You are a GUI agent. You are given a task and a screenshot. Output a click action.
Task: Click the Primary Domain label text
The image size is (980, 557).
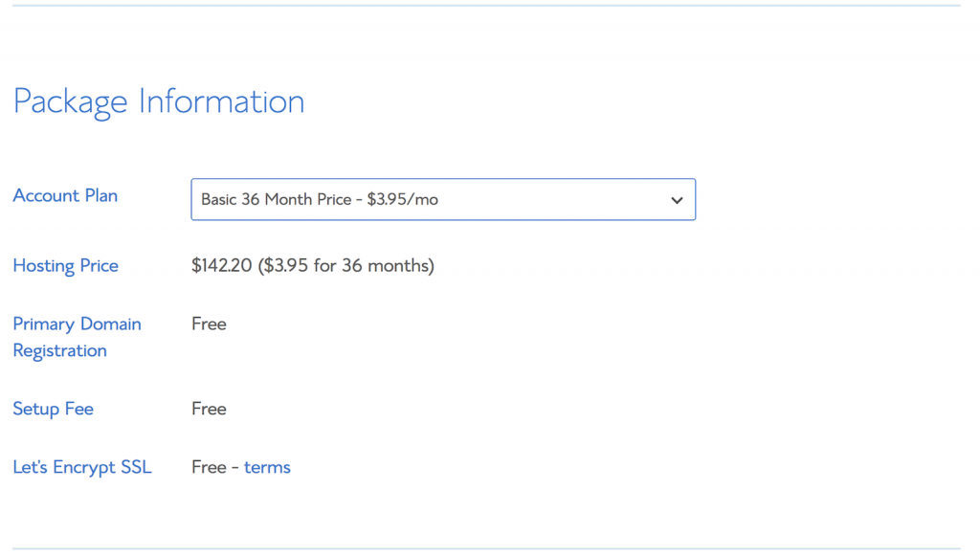coord(77,323)
